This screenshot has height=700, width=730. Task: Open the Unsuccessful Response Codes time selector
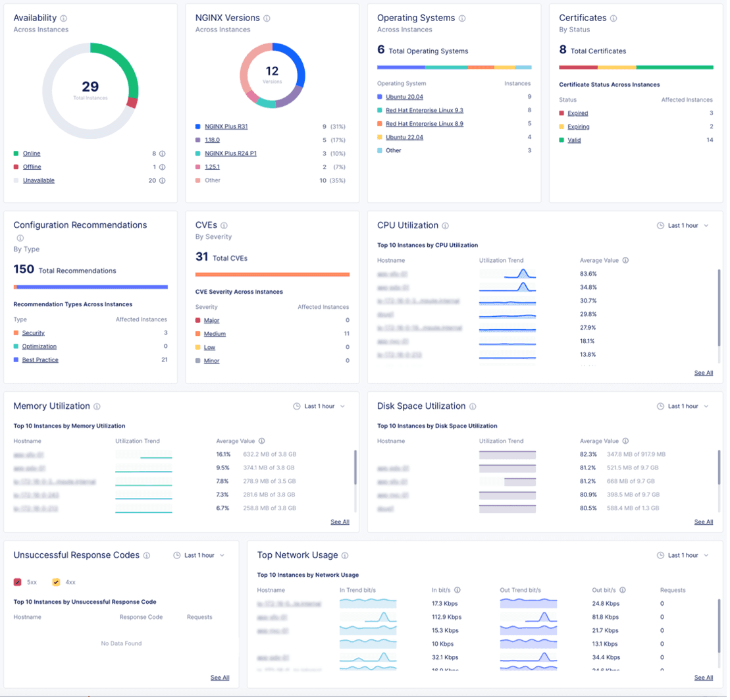(199, 555)
